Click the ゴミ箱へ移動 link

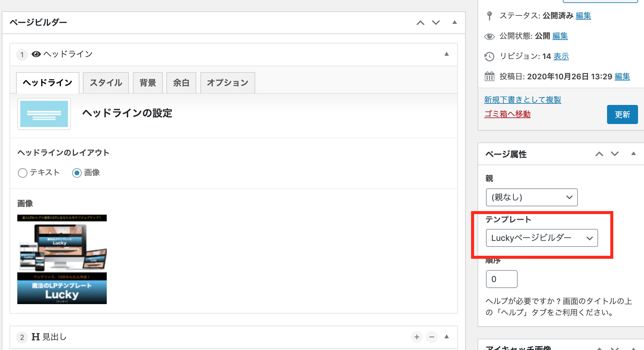point(507,114)
